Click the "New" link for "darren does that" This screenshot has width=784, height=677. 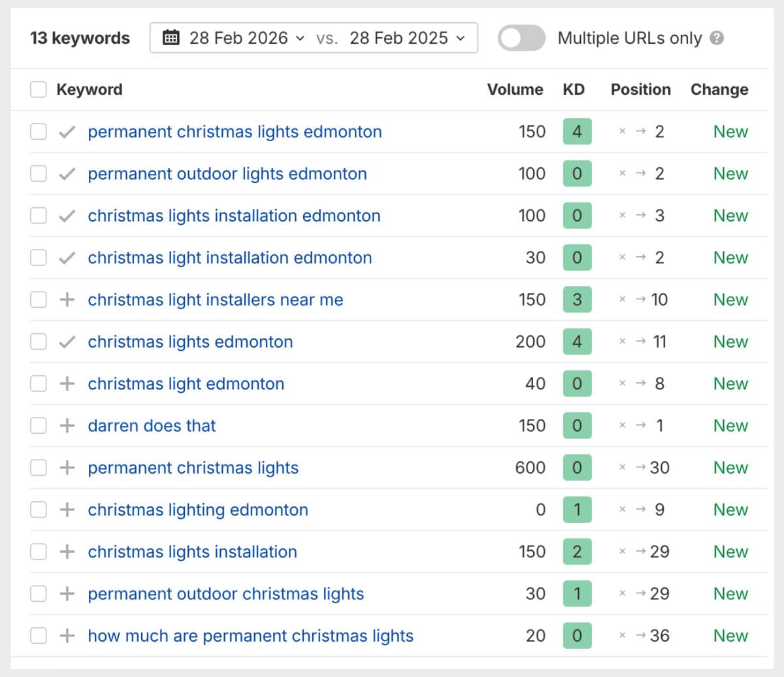tap(730, 425)
